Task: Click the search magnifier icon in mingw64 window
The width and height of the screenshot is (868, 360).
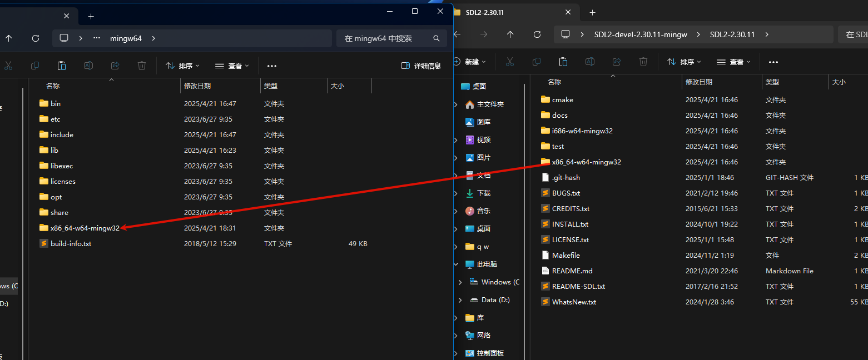Action: pos(437,38)
